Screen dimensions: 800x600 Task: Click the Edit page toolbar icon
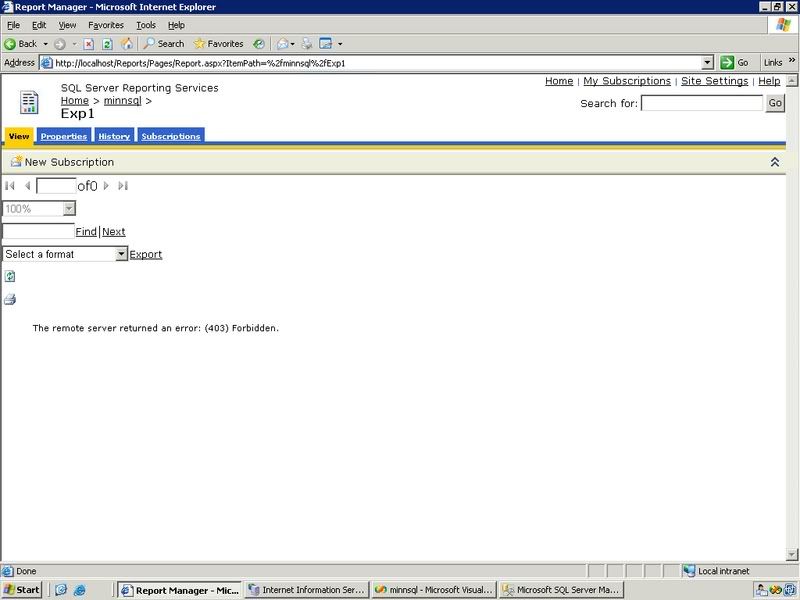coord(326,44)
